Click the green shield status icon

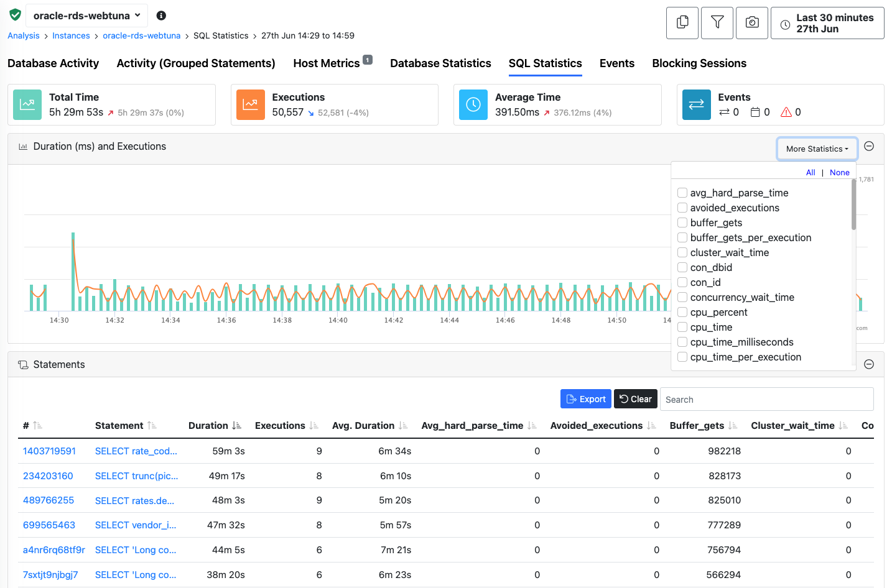click(x=16, y=15)
